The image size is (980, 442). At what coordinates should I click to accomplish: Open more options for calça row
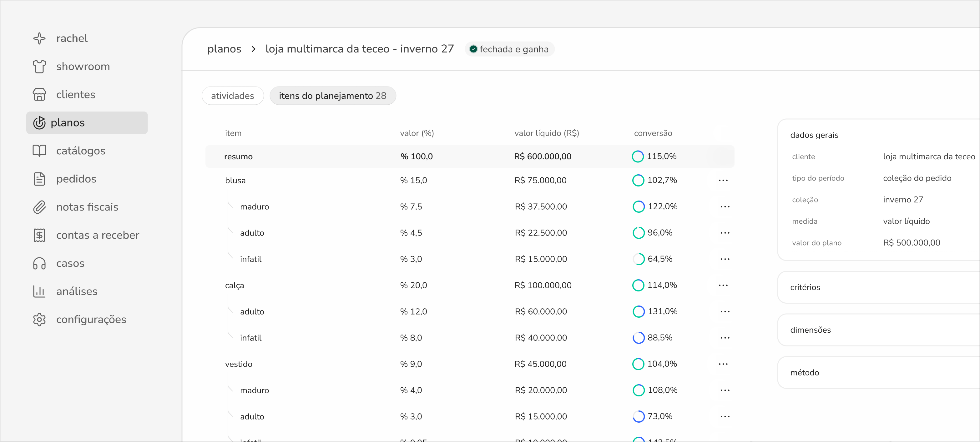click(723, 286)
